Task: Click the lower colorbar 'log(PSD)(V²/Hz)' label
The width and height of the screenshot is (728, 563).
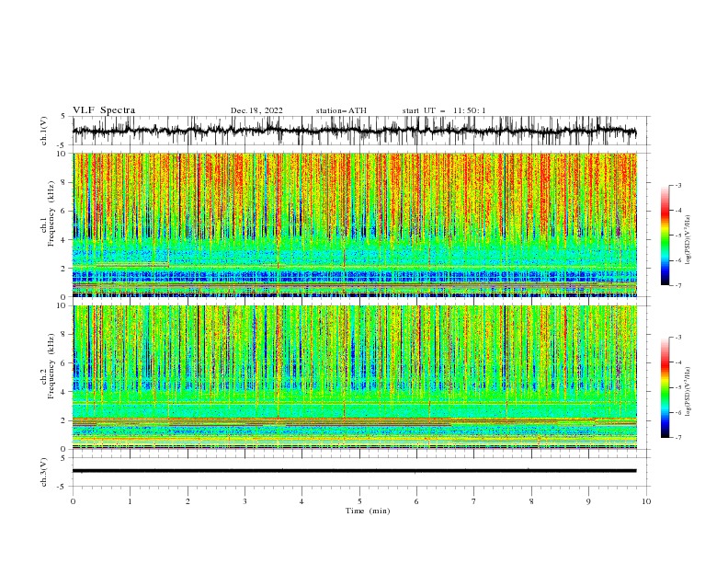Action: point(688,392)
